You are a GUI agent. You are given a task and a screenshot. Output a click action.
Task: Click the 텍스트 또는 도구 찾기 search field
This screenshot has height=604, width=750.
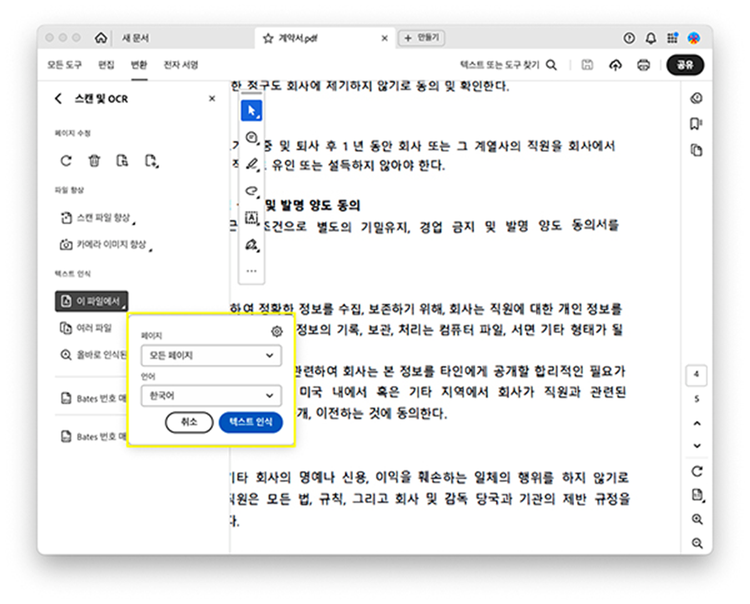coord(499,65)
